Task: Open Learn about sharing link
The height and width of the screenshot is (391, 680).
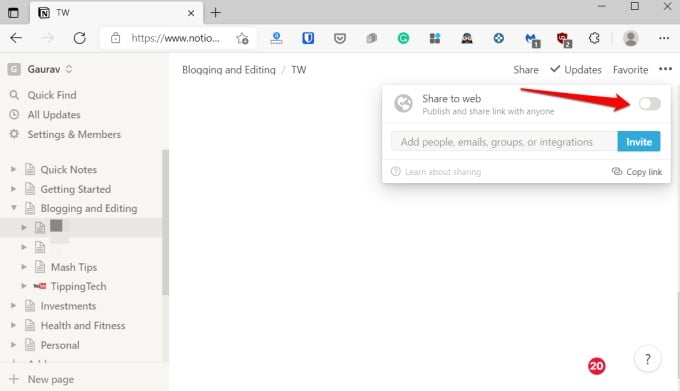Action: (436, 172)
